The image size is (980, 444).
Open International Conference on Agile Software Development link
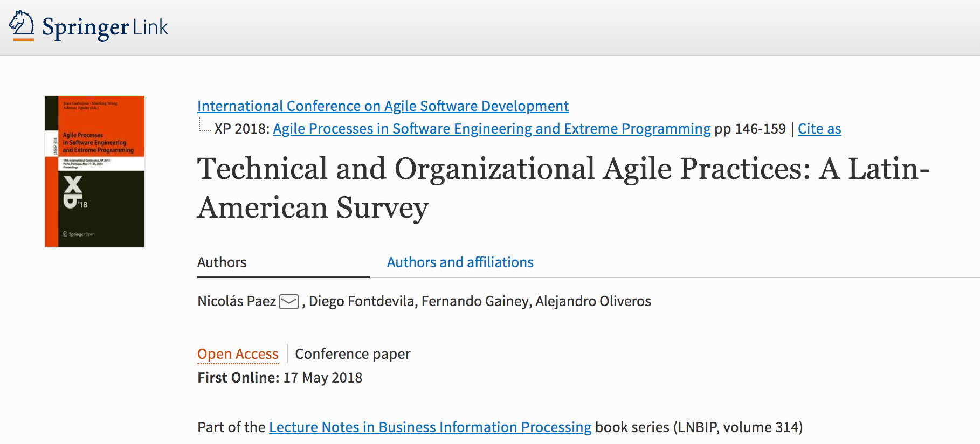point(383,106)
